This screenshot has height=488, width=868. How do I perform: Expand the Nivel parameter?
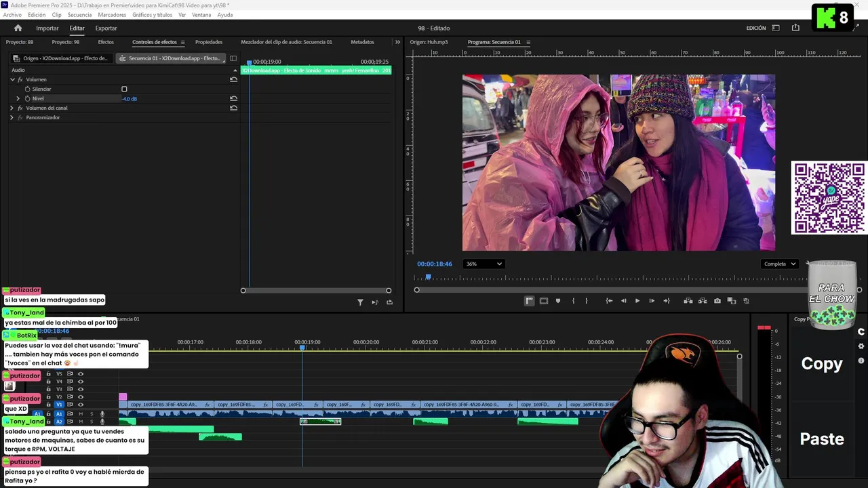point(18,98)
